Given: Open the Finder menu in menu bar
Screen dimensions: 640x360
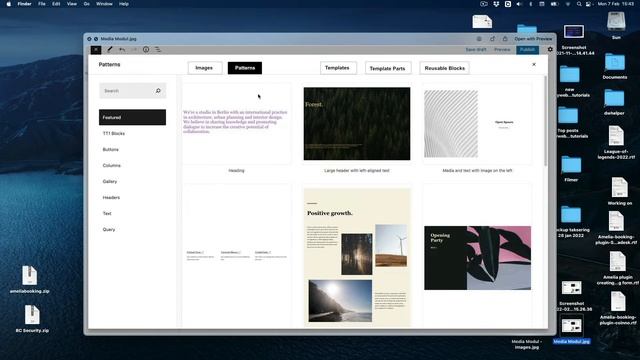Looking at the screenshot, I should point(24,4).
